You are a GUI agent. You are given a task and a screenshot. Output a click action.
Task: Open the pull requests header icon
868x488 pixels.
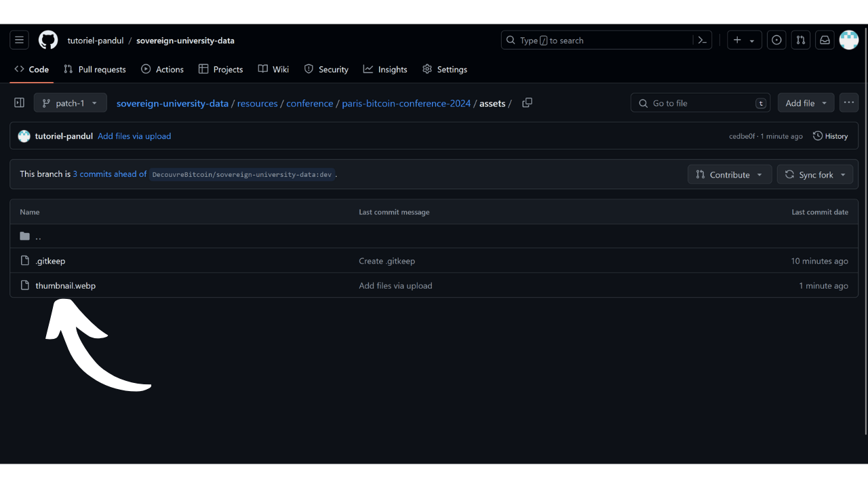800,40
